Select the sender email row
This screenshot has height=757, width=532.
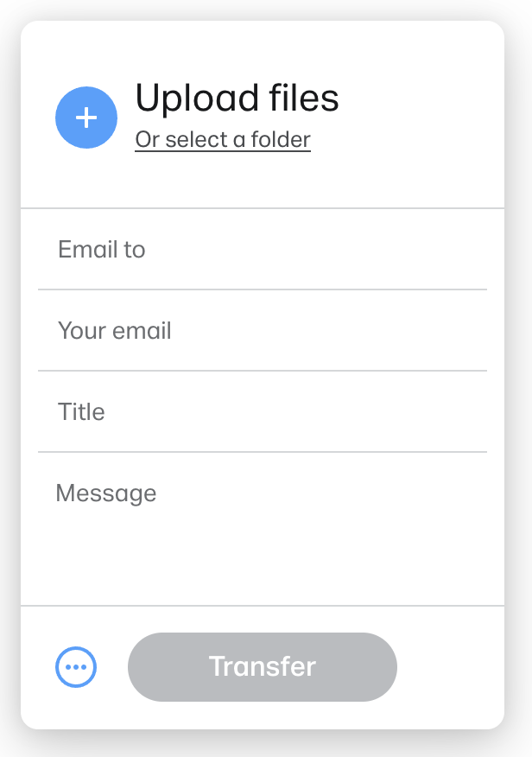(x=263, y=331)
